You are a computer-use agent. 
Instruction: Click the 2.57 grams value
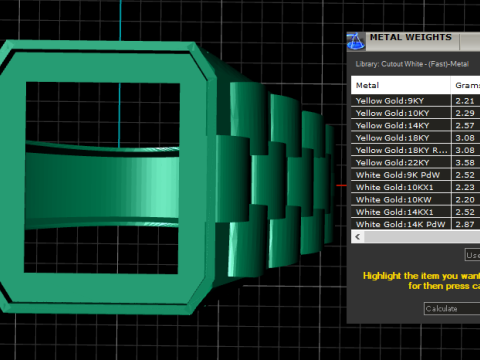[465, 126]
